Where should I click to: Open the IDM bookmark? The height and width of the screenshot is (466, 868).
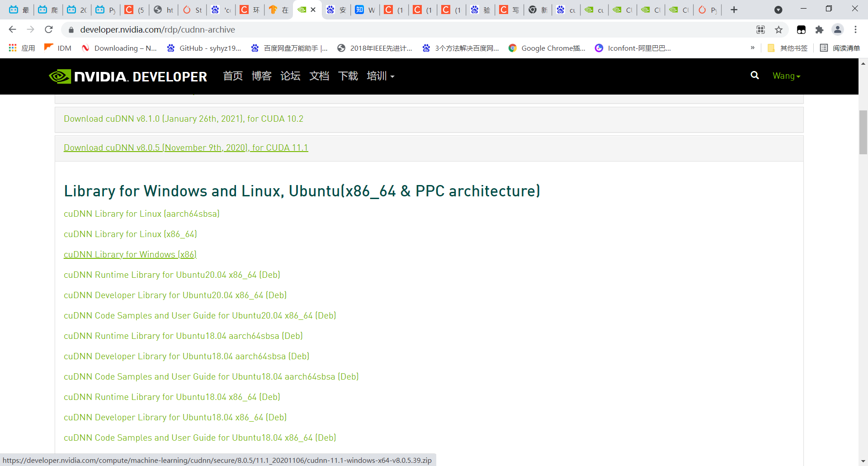click(58, 48)
